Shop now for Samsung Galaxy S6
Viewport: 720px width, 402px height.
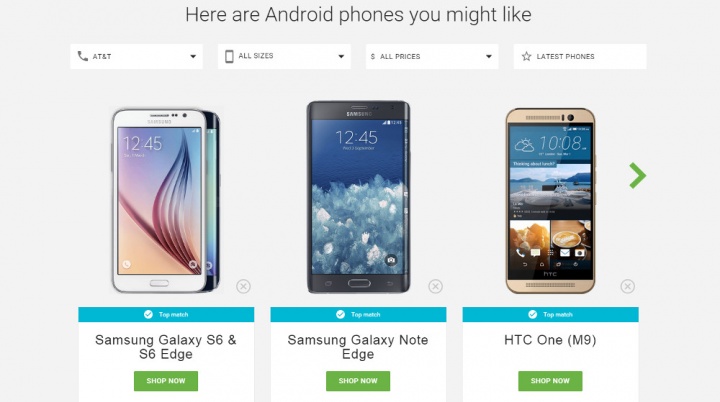coord(166,381)
